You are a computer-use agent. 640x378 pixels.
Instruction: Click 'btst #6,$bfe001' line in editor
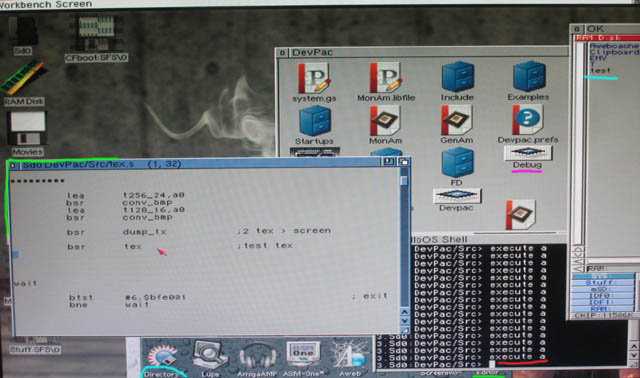(x=127, y=297)
